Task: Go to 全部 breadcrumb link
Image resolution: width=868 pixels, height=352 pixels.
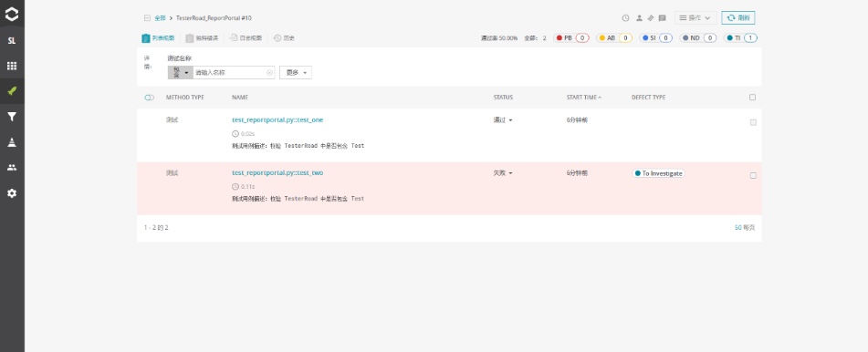Action: click(x=160, y=17)
